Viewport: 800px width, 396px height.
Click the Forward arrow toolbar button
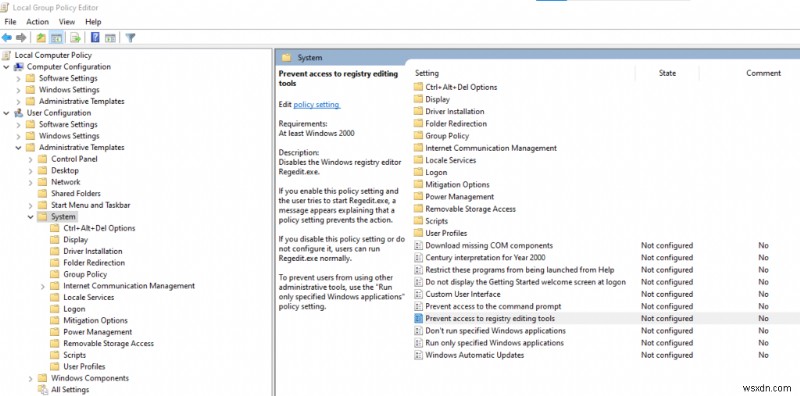pos(21,38)
